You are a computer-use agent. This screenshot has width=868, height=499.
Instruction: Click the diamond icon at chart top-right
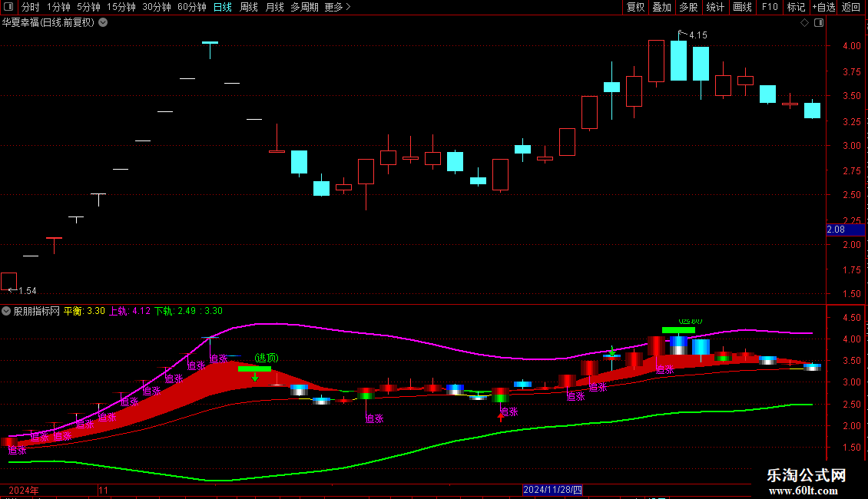click(805, 23)
